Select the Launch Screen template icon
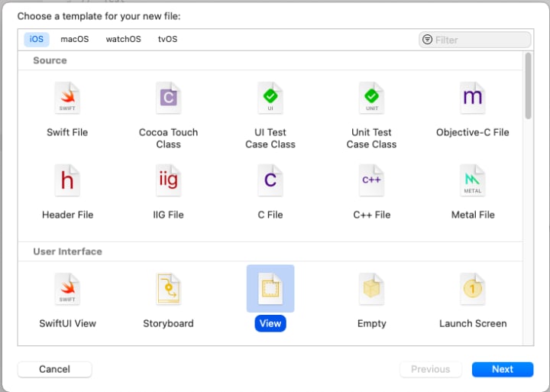This screenshot has height=392, width=550. point(473,289)
